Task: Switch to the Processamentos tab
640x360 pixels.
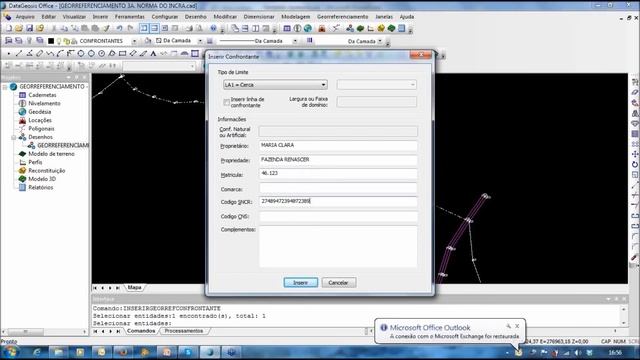Action: (x=184, y=331)
